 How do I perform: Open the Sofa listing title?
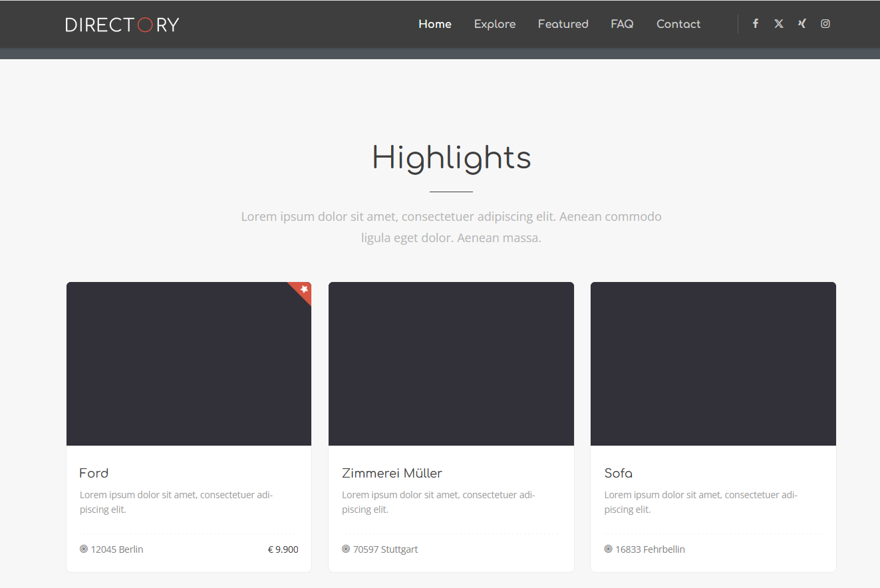tap(619, 474)
